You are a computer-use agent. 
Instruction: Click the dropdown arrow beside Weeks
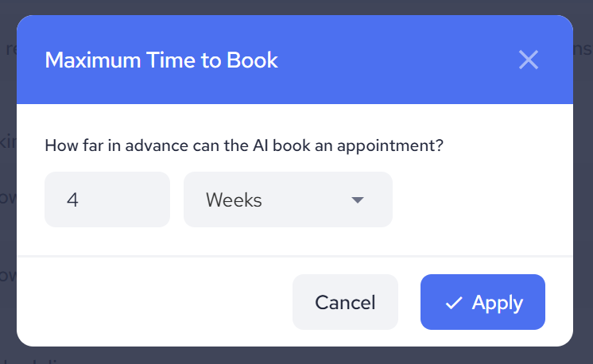pyautogui.click(x=358, y=199)
